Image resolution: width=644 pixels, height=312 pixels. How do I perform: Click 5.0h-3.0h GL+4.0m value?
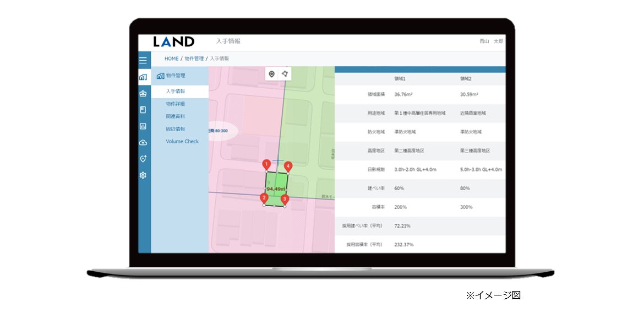click(481, 169)
